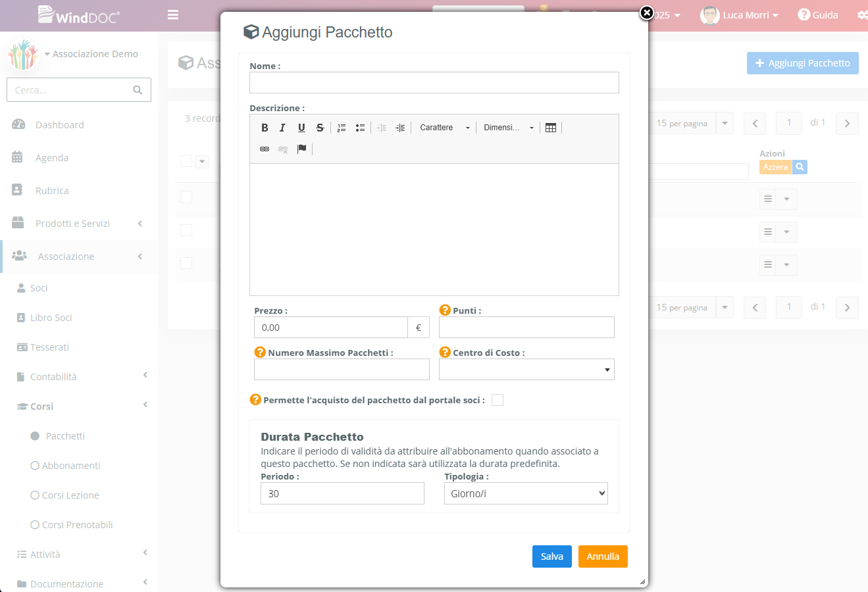
Task: Open Abbonamenti in the sidebar
Action: [71, 466]
